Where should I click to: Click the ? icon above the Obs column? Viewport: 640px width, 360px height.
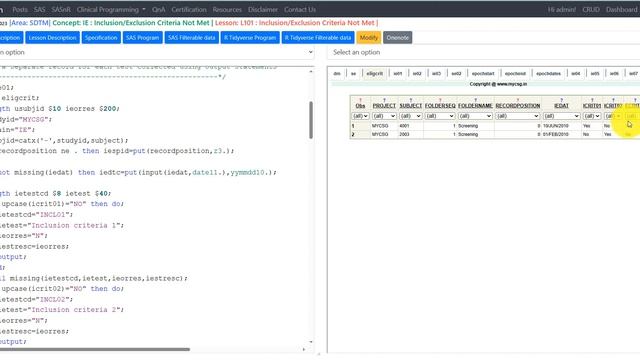tap(360, 100)
